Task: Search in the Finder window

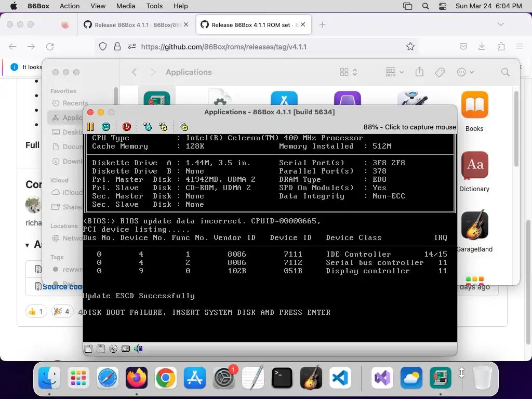Action: [x=505, y=72]
